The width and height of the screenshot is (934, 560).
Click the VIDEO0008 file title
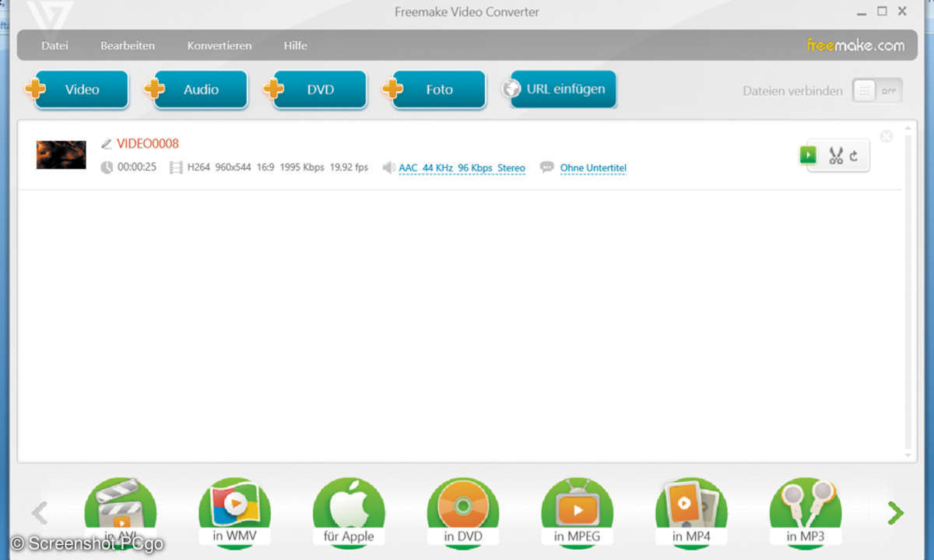pyautogui.click(x=148, y=143)
